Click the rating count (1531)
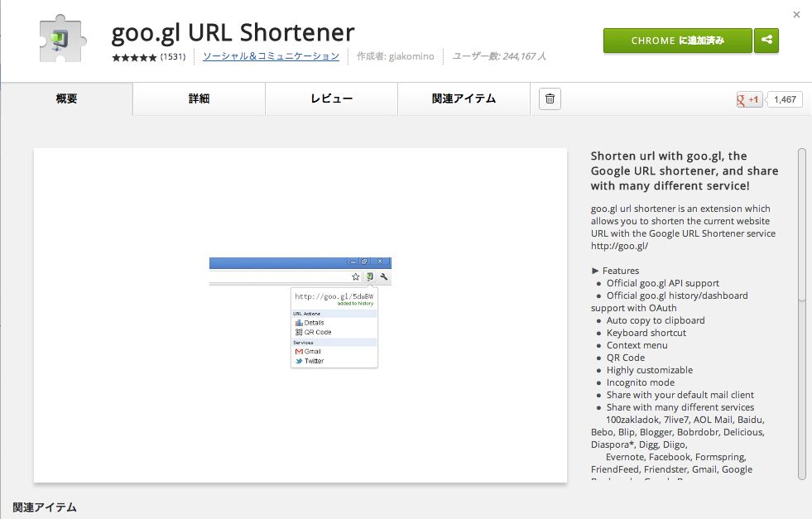The width and height of the screenshot is (812, 519). [x=172, y=56]
